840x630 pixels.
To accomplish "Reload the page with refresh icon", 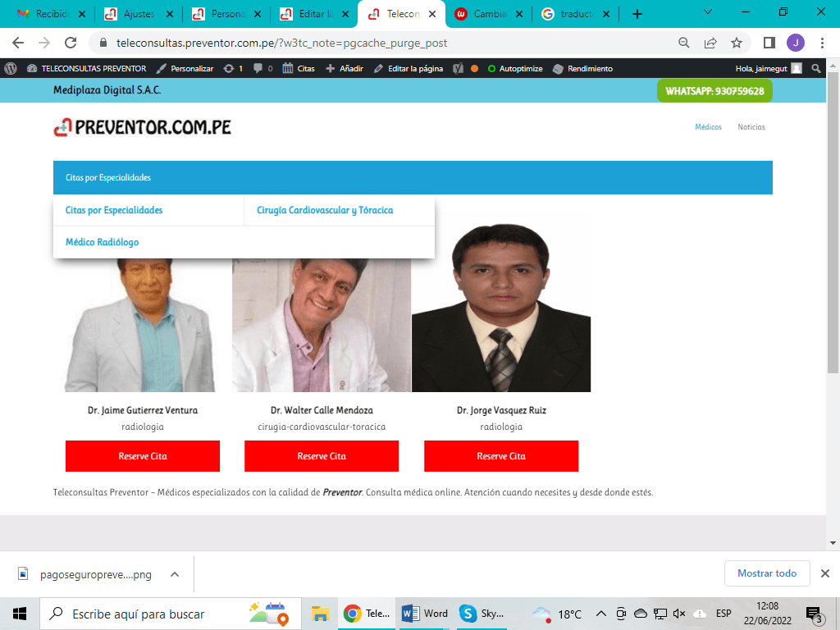I will [71, 43].
